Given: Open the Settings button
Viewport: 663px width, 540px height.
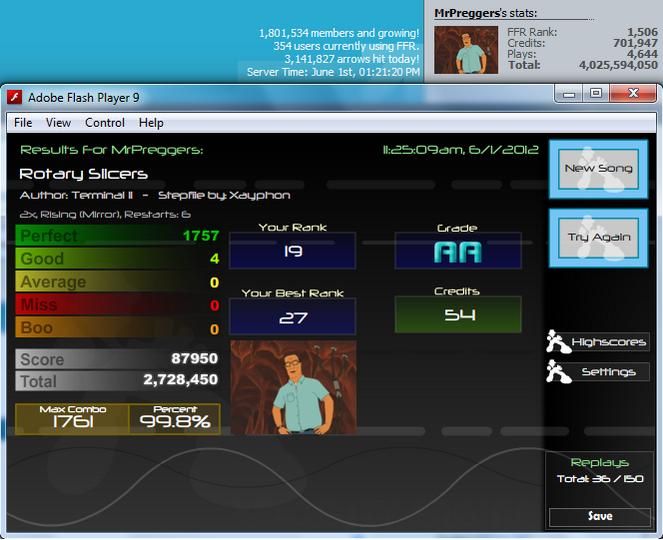Looking at the screenshot, I should click(x=608, y=372).
